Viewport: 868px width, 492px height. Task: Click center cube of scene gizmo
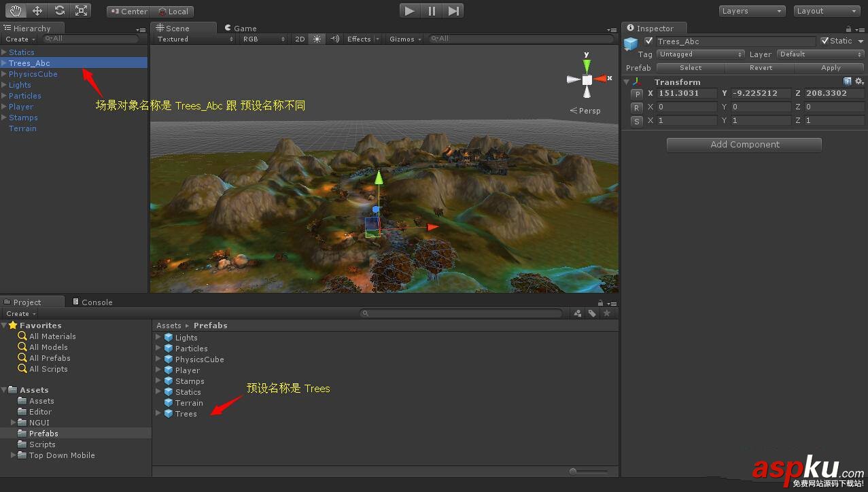(x=587, y=80)
